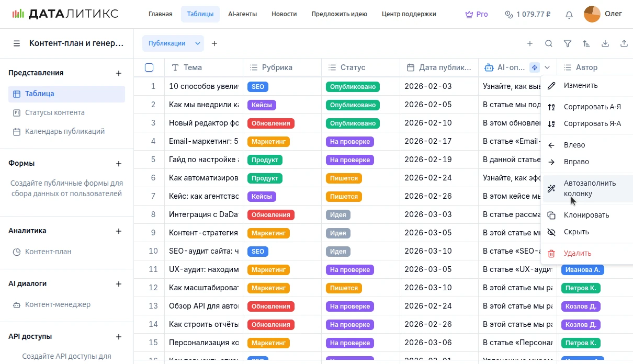Image resolution: width=633 pixels, height=364 pixels.
Task: Expand the Публикации tab dropdown chevron
Action: point(198,43)
